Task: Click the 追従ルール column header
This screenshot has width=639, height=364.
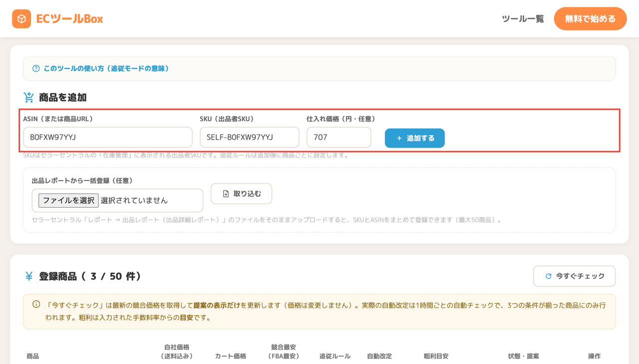Action: [335, 356]
